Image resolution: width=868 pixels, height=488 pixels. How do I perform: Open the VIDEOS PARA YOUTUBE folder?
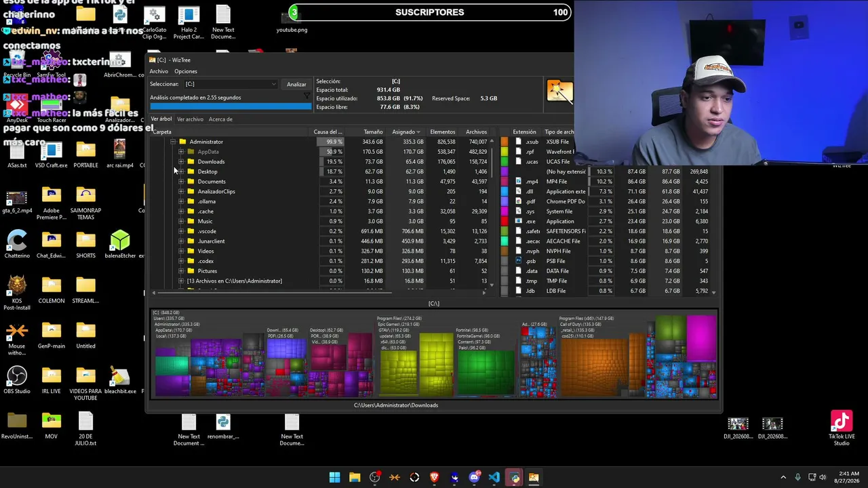pos(85,383)
